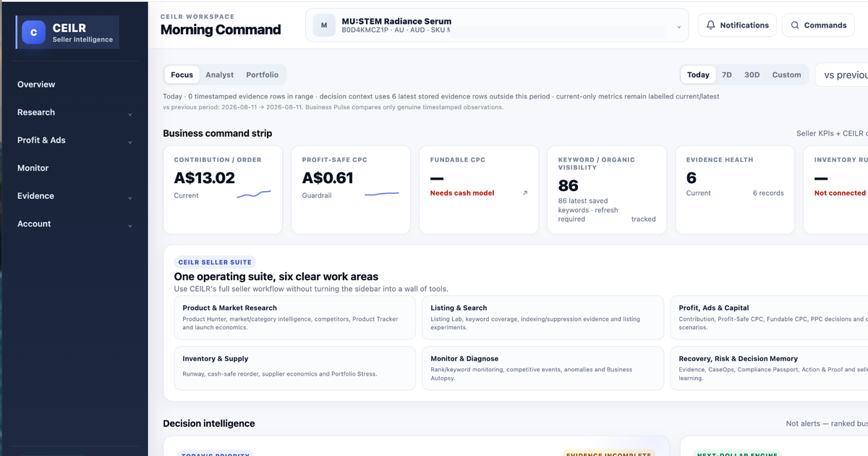
Task: Expand the Evidence sidebar section
Action: (x=75, y=196)
